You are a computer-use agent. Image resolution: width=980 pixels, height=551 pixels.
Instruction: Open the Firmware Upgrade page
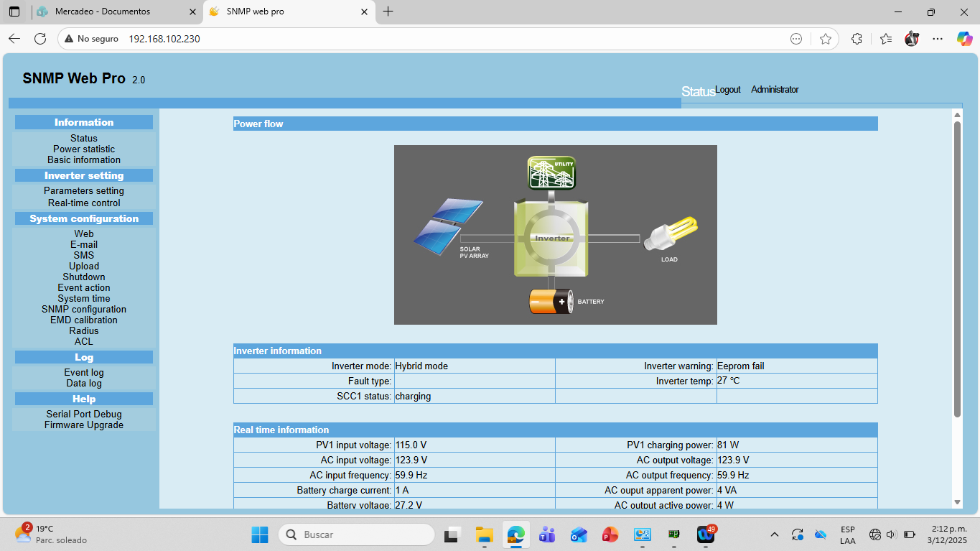click(x=84, y=425)
